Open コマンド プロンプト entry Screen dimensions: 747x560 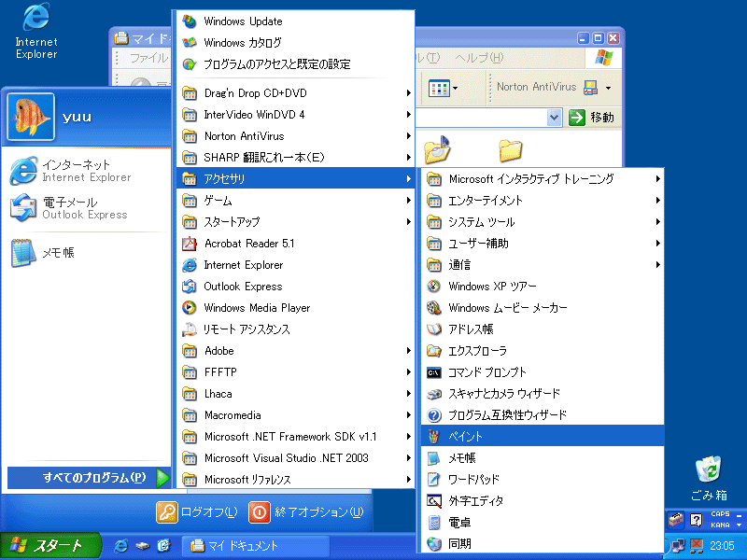click(x=543, y=371)
